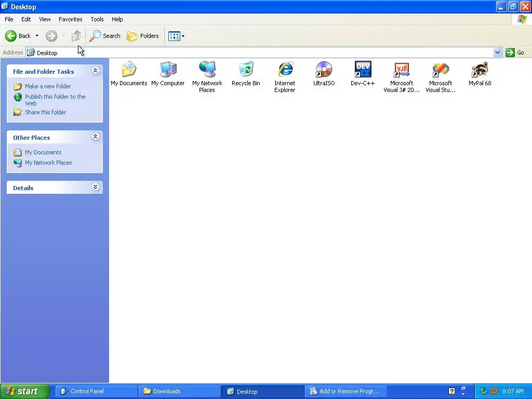Screen dimensions: 532x399
Task: Click the network connection tray icon
Action: 484,391
